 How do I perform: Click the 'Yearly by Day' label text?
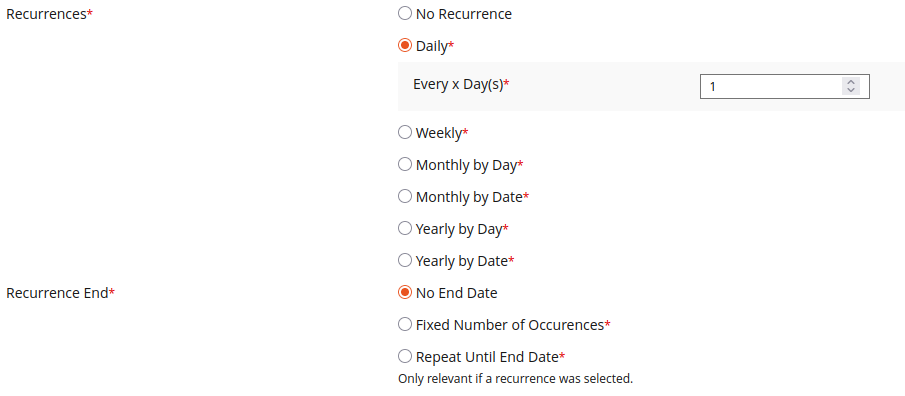pos(459,229)
